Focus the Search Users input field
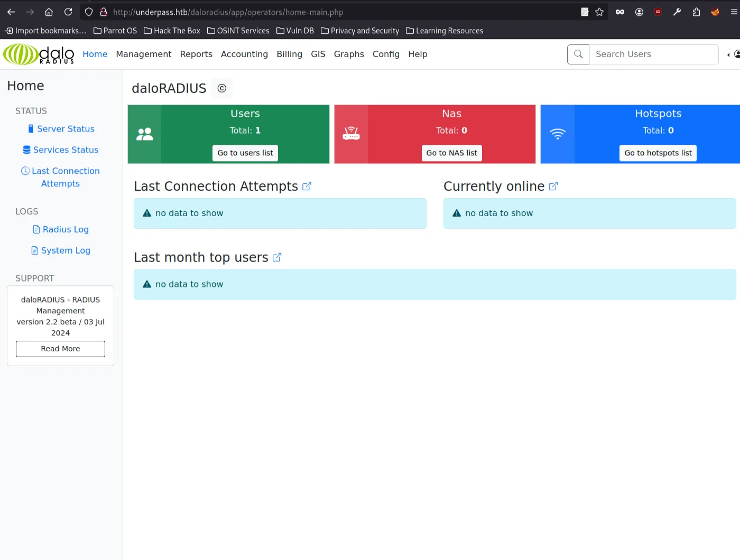 coord(654,54)
